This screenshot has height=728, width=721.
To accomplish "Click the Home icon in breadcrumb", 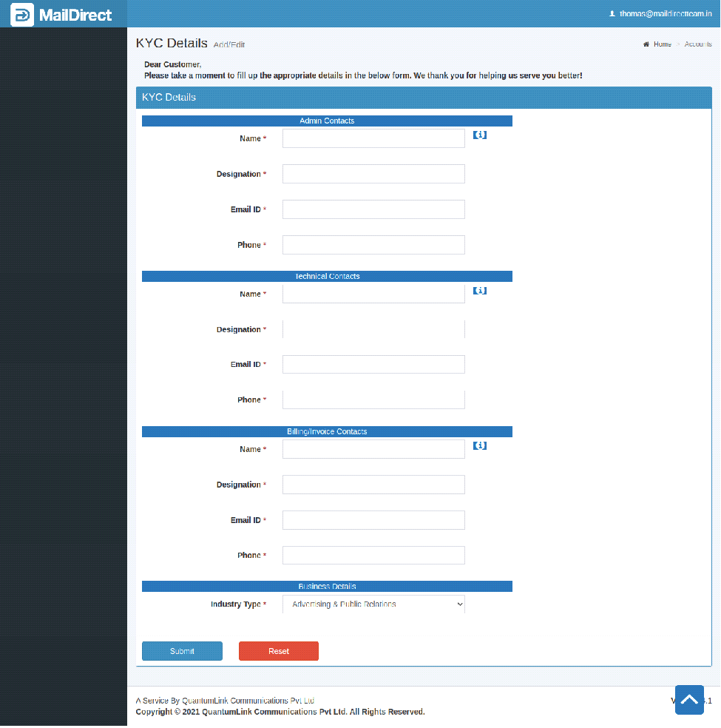I will point(646,44).
